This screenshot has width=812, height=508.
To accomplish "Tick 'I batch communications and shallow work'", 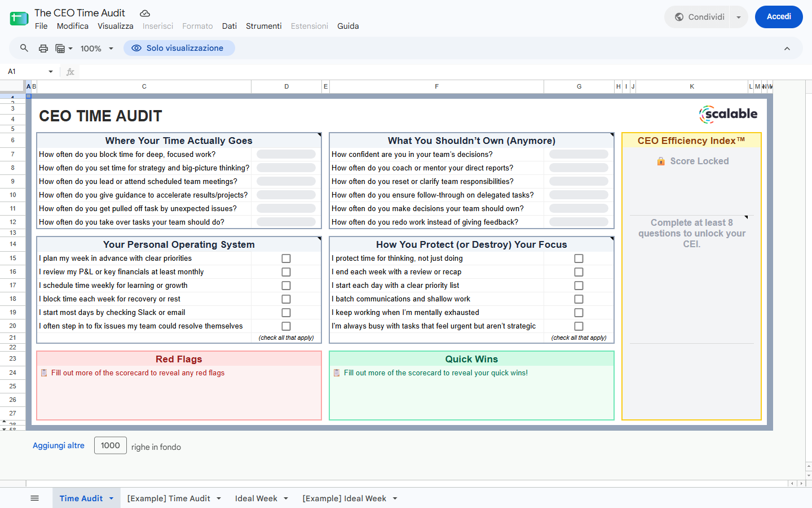I will pos(579,299).
